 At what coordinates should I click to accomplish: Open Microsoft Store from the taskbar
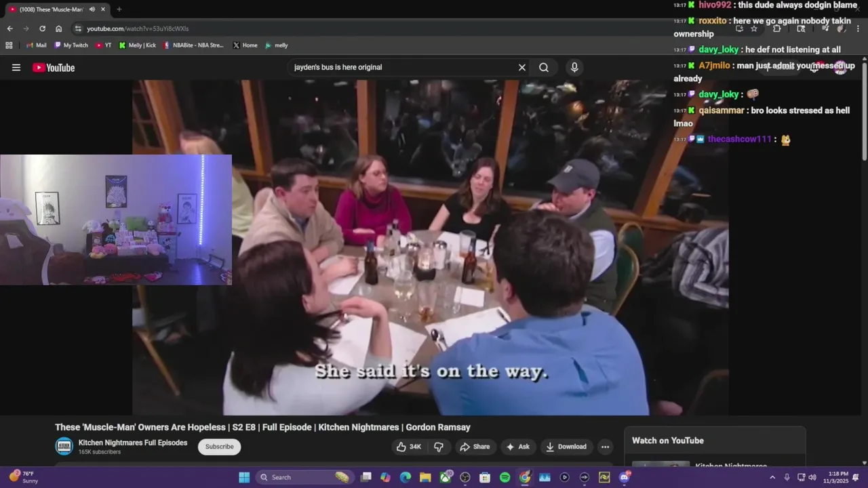pos(485,477)
